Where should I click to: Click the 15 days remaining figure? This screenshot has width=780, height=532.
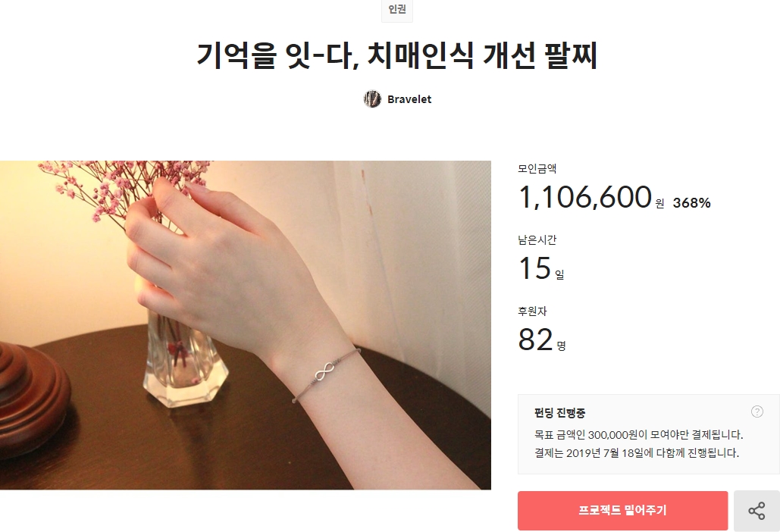(534, 268)
